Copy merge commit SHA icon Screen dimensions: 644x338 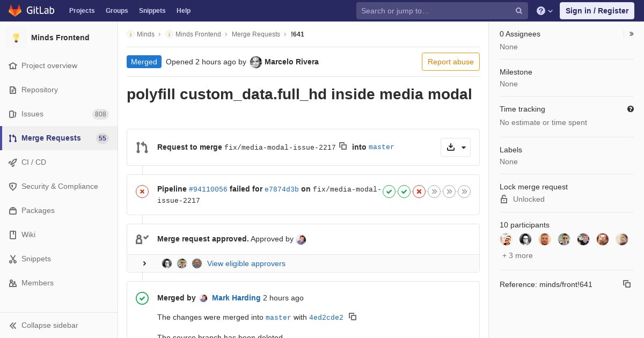point(353,317)
